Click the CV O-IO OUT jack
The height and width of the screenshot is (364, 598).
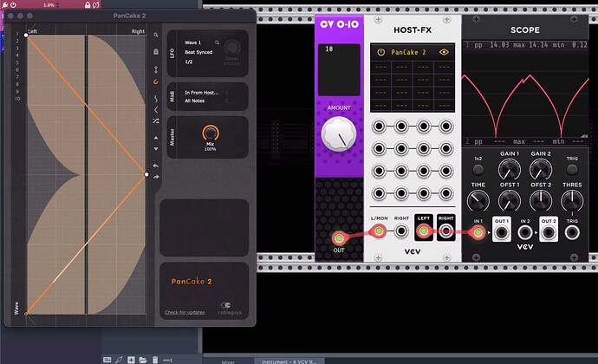pos(338,237)
